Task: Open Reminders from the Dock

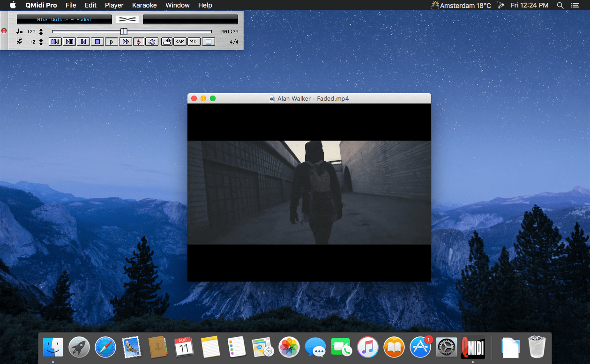Action: tap(237, 347)
